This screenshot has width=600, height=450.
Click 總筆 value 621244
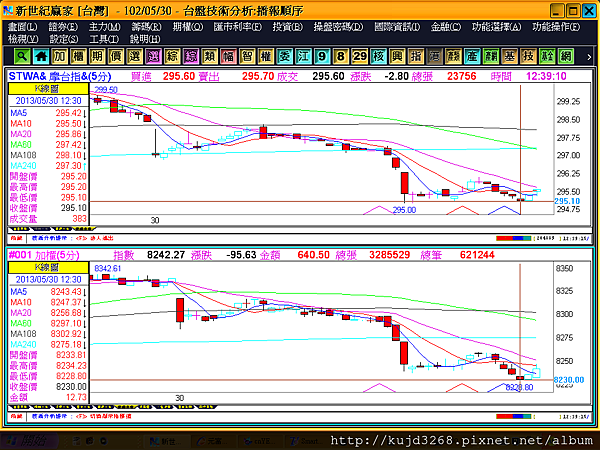click(477, 255)
